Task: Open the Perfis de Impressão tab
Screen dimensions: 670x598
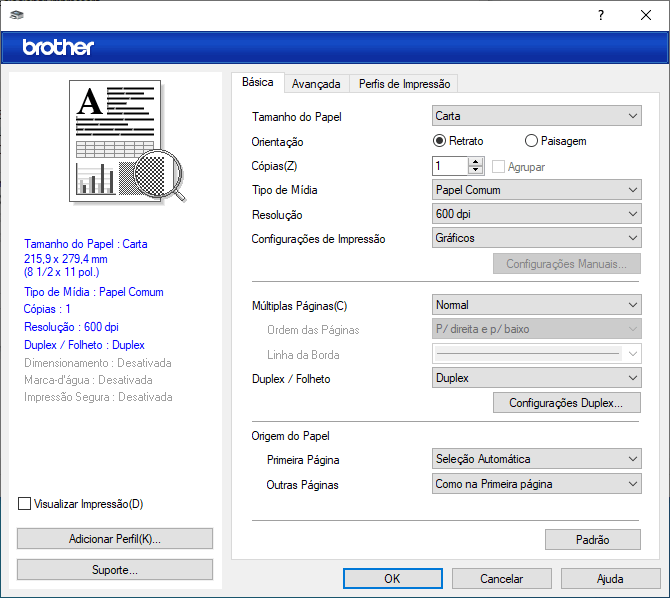Action: 404,84
